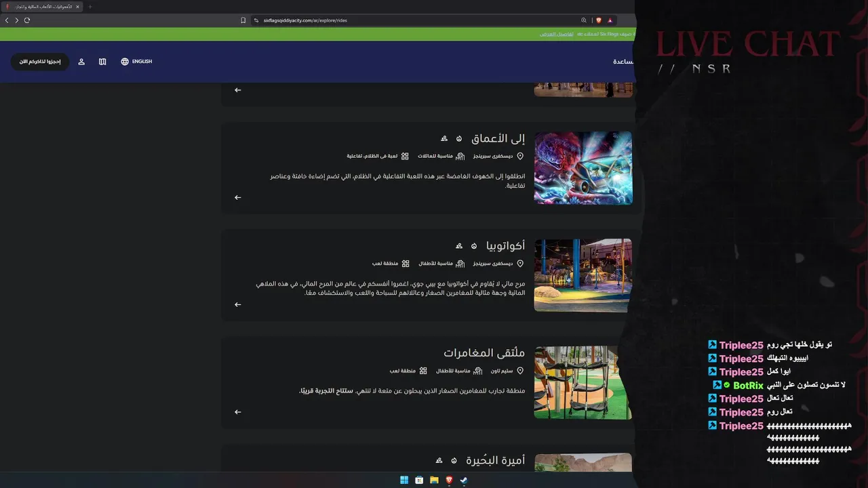Click the احجزوا تذاكركم الآن booking button
The height and width of the screenshot is (488, 868).
(x=40, y=62)
